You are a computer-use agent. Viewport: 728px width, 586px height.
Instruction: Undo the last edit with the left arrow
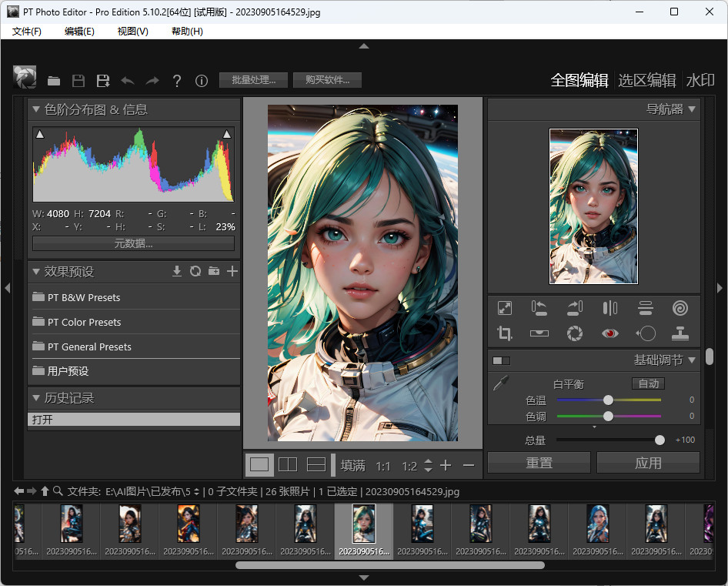[128, 81]
